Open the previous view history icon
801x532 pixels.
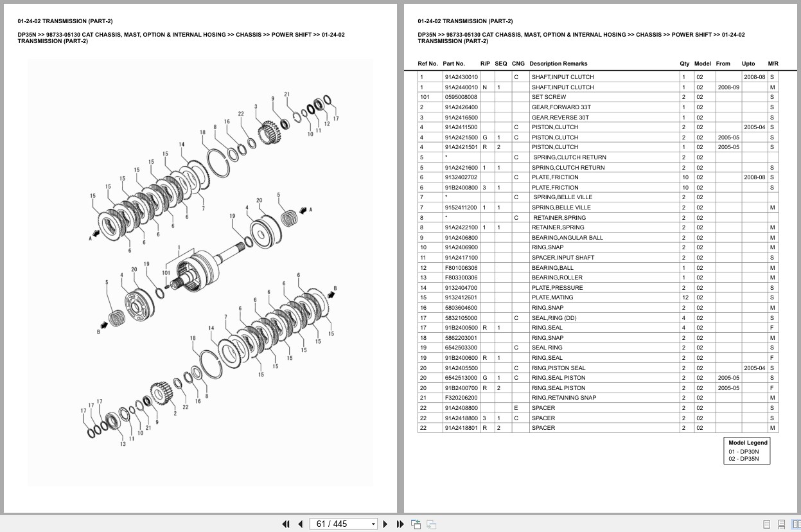click(x=416, y=524)
